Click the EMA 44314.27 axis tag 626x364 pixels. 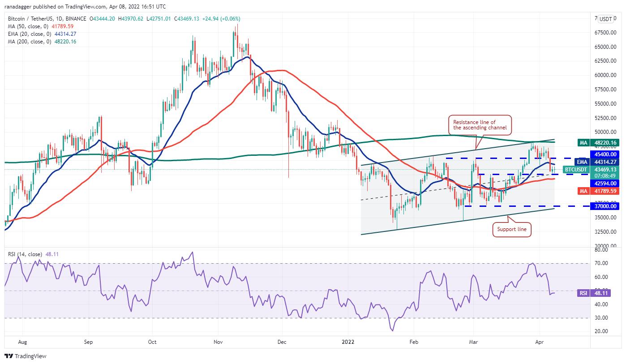coord(597,162)
